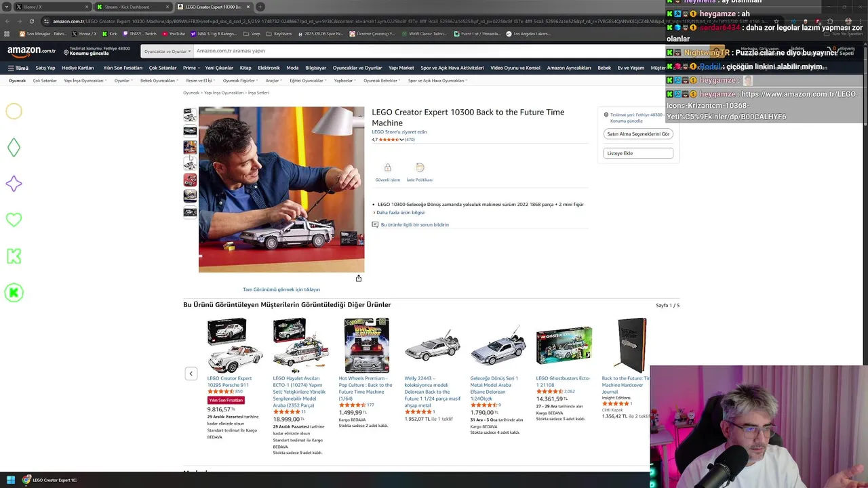
Task: Click the main LEGO DeLorean product image
Action: tap(281, 190)
